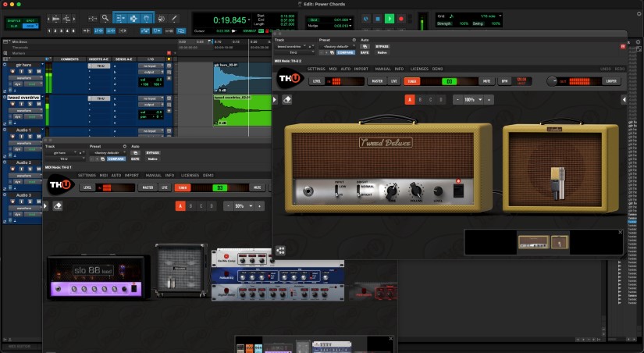Click the Record button in transport
The height and width of the screenshot is (353, 644).
401,19
